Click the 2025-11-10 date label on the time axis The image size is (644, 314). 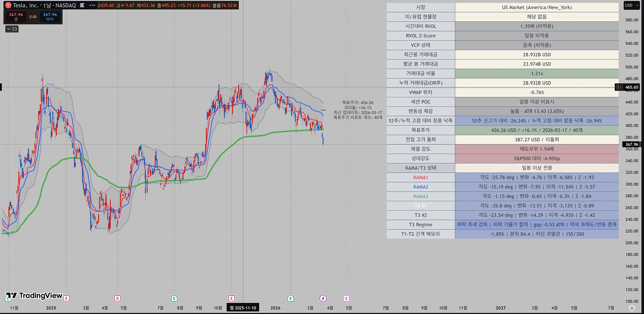(243, 308)
